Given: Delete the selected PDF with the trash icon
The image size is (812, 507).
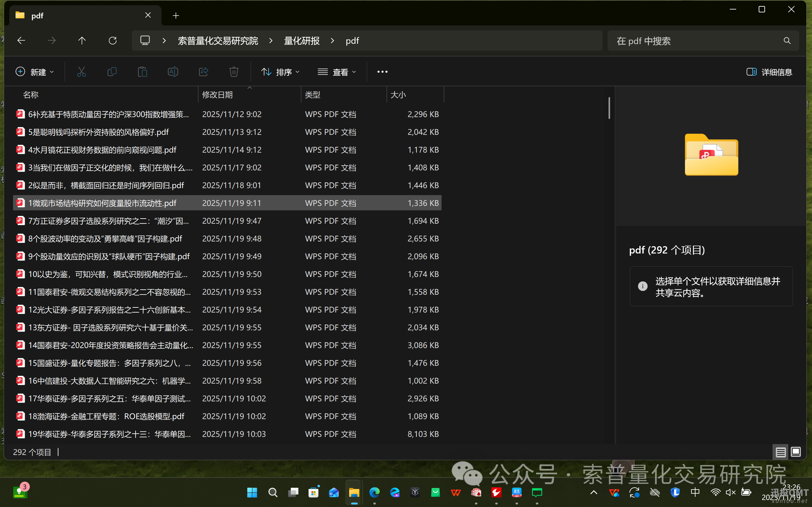Looking at the screenshot, I should 234,71.
